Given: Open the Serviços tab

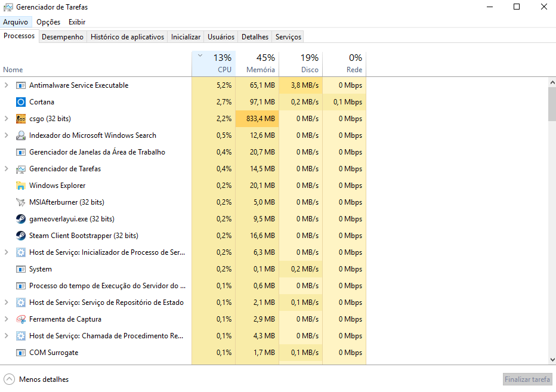Looking at the screenshot, I should [288, 37].
